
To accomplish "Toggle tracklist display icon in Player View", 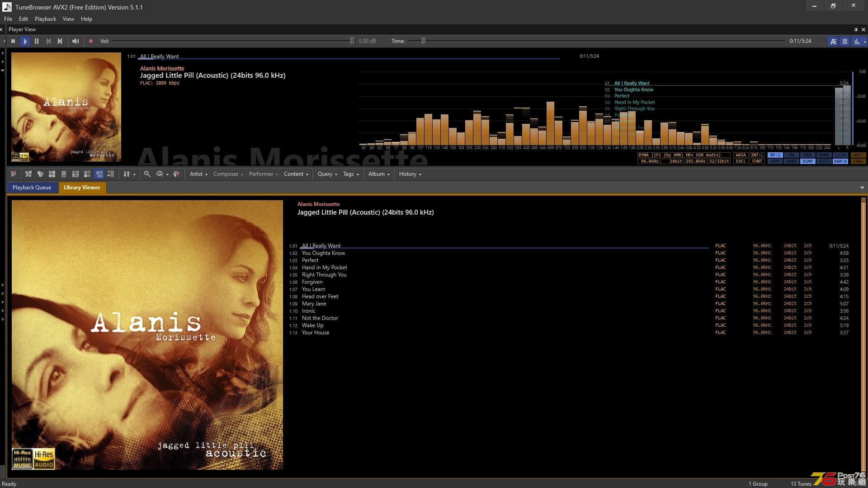I will (844, 41).
